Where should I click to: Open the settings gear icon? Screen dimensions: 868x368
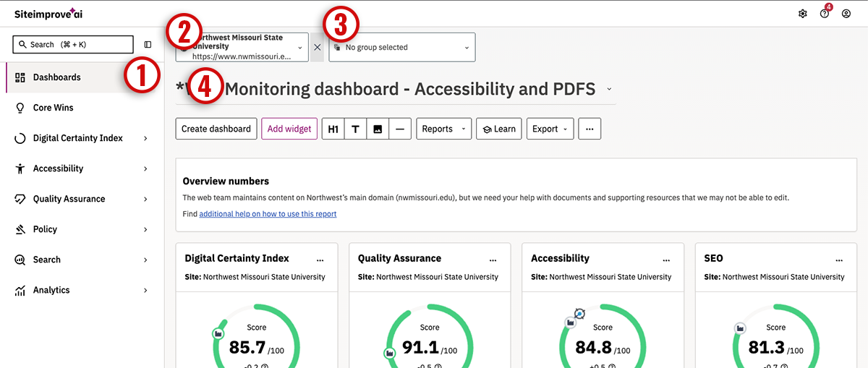click(802, 14)
